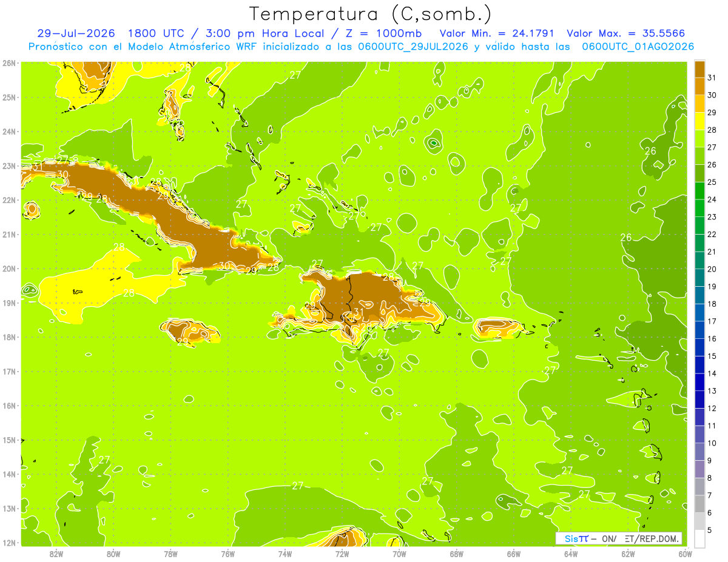Click the 14N latitude axis label
The height and width of the screenshot is (562, 728).
[9, 474]
